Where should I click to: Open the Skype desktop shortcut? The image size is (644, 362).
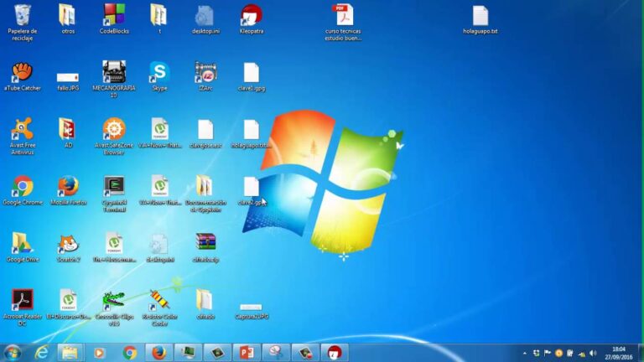tap(159, 76)
